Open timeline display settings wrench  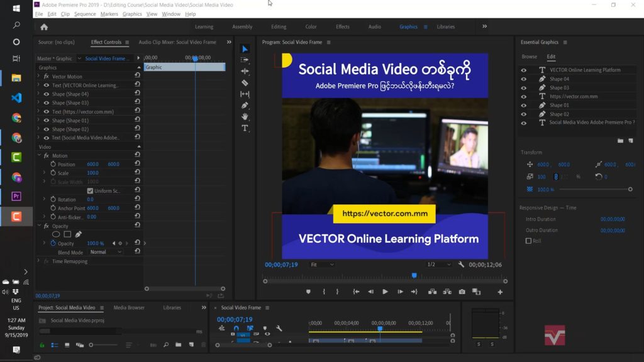[279, 328]
